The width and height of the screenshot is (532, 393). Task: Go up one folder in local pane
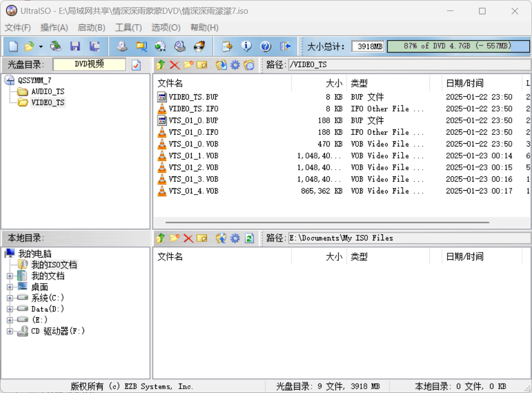point(161,238)
